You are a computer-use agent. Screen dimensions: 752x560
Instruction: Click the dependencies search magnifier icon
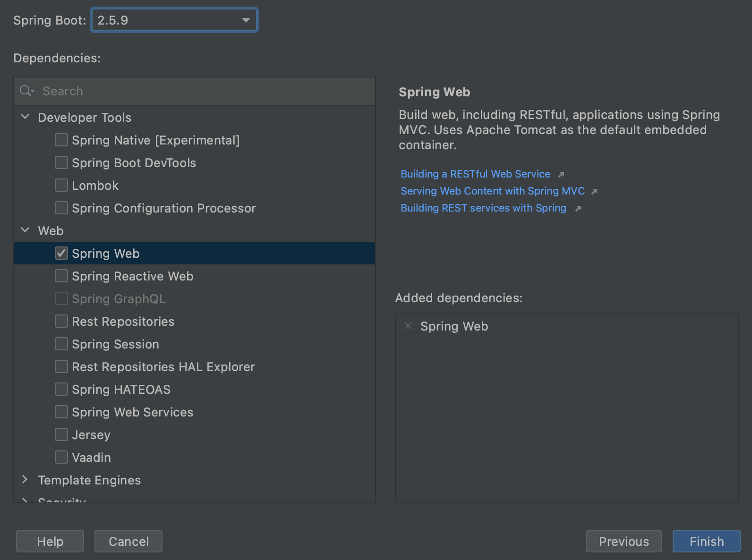(27, 91)
